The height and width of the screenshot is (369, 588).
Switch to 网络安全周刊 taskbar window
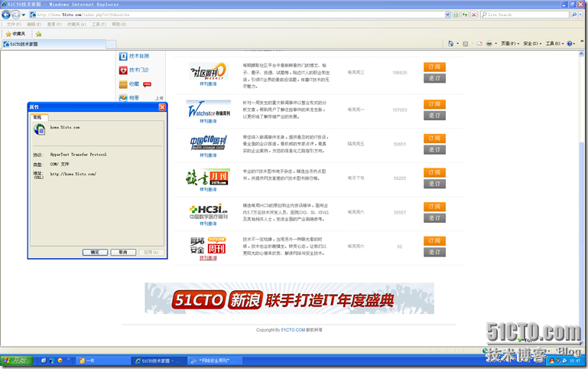[215, 361]
